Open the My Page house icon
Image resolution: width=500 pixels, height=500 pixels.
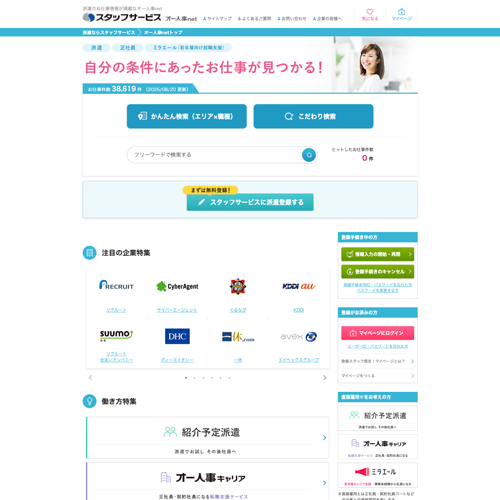tap(402, 12)
